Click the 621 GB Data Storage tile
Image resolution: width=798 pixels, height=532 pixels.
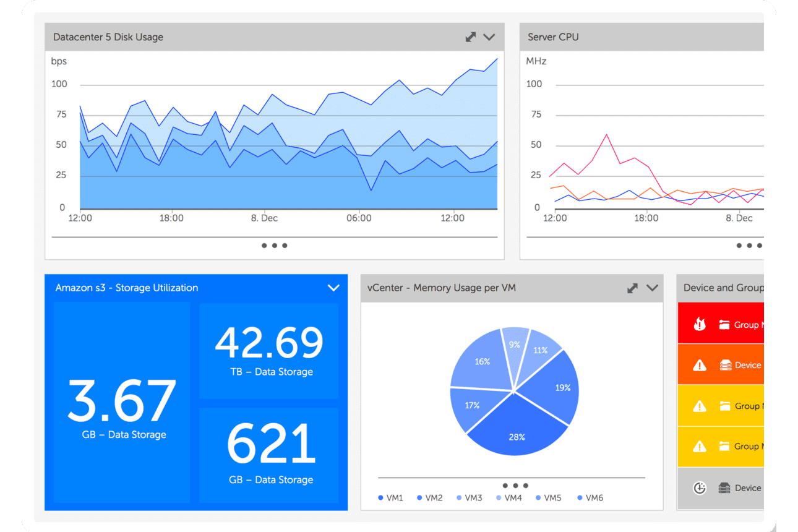pyautogui.click(x=268, y=455)
